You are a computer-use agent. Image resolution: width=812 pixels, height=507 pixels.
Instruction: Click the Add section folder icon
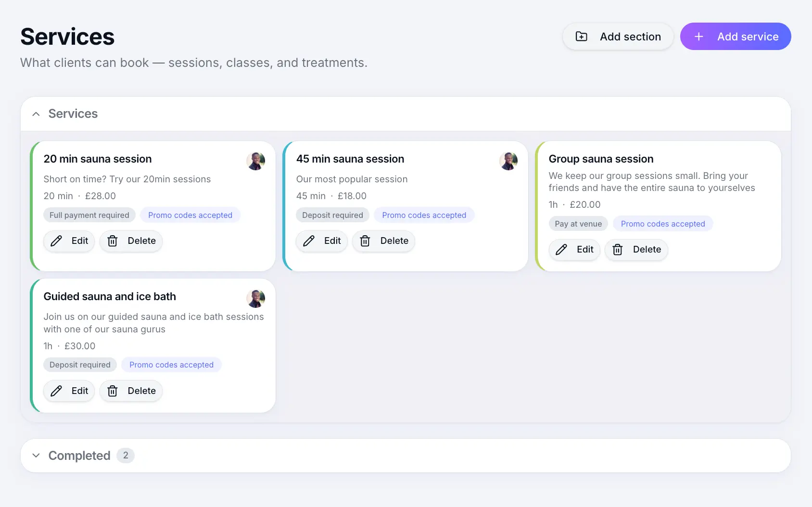(x=581, y=37)
